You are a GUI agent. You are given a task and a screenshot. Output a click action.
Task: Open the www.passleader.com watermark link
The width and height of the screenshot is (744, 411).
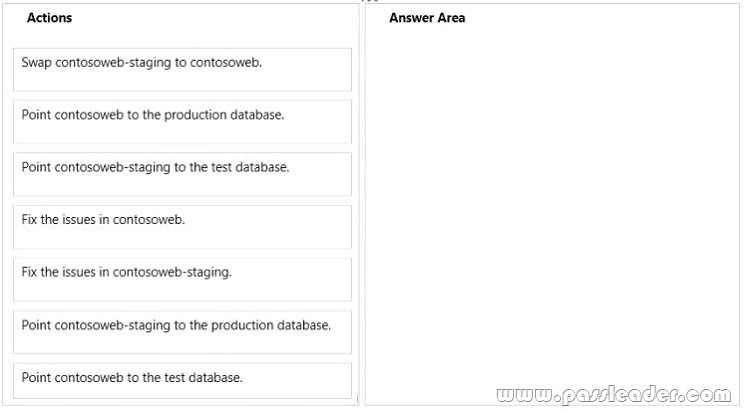614,395
